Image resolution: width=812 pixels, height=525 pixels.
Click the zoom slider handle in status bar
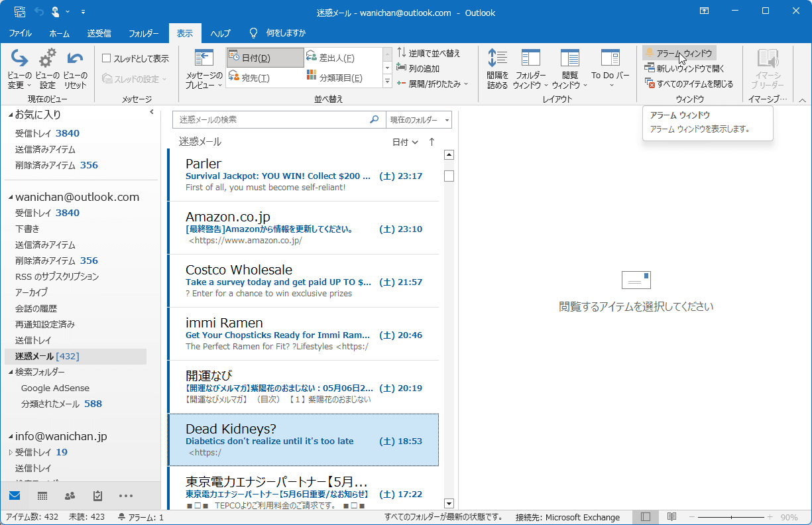click(731, 517)
